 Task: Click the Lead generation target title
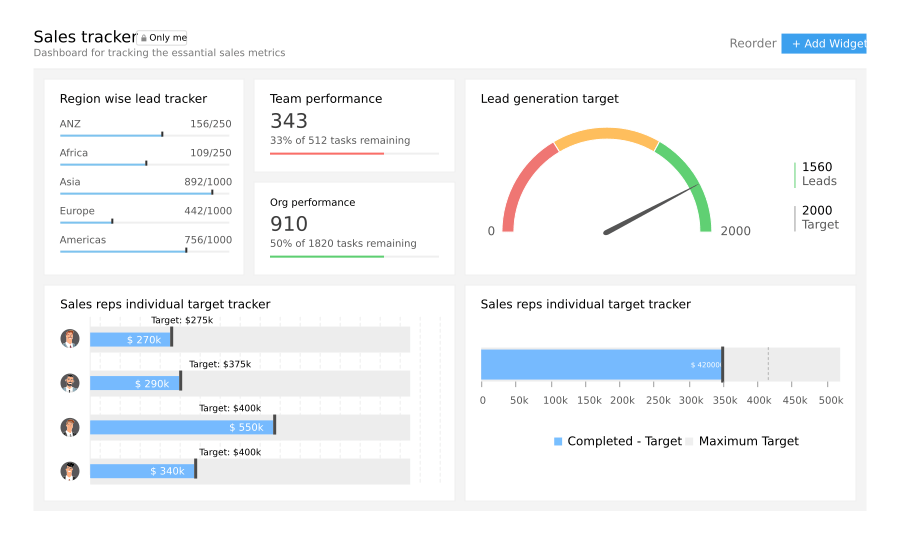(549, 99)
